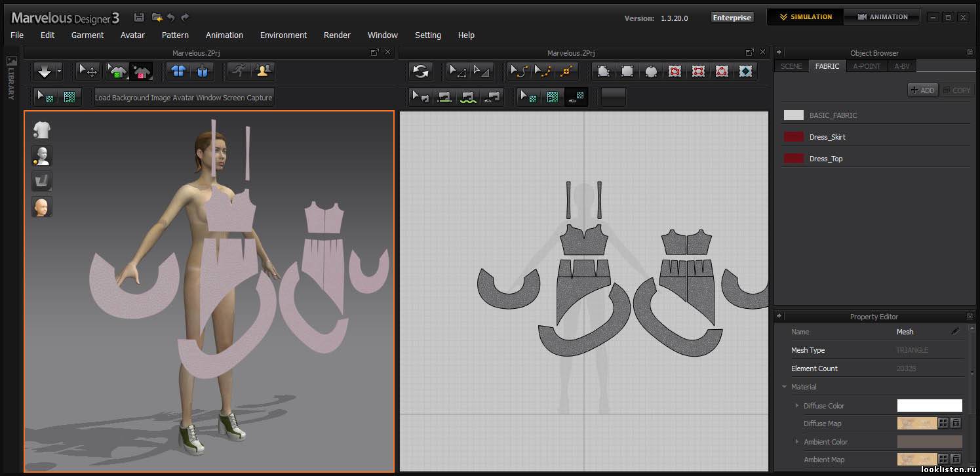Select the red internal rectangle tool
This screenshot has height=476, width=980.
point(698,71)
